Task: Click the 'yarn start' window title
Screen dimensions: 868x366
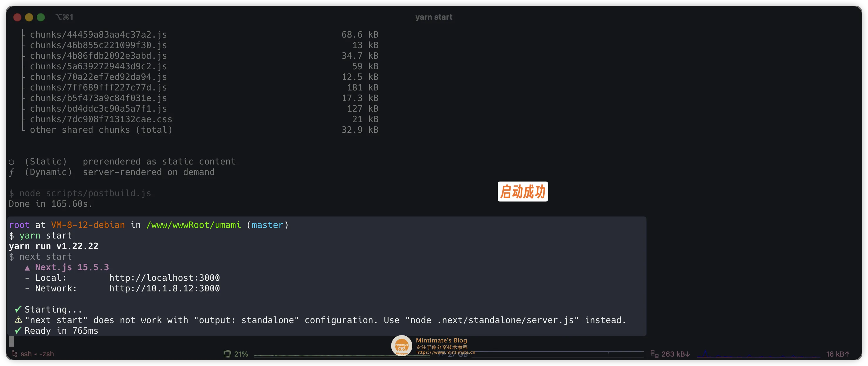Action: click(434, 17)
